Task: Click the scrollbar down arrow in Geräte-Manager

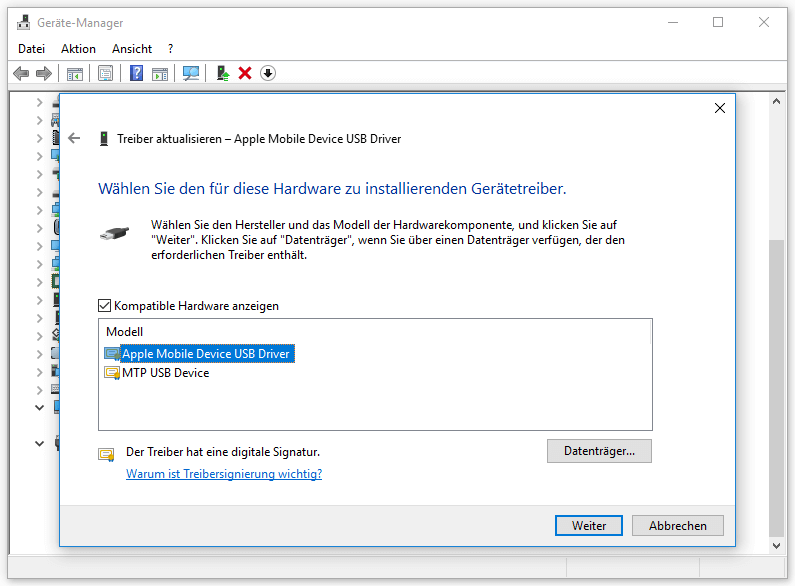Action: (x=776, y=546)
